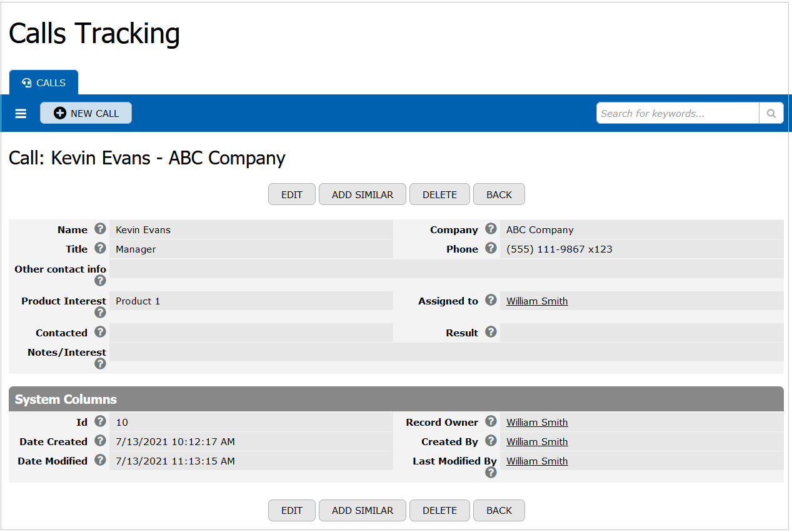Show help for Phone field

(491, 249)
